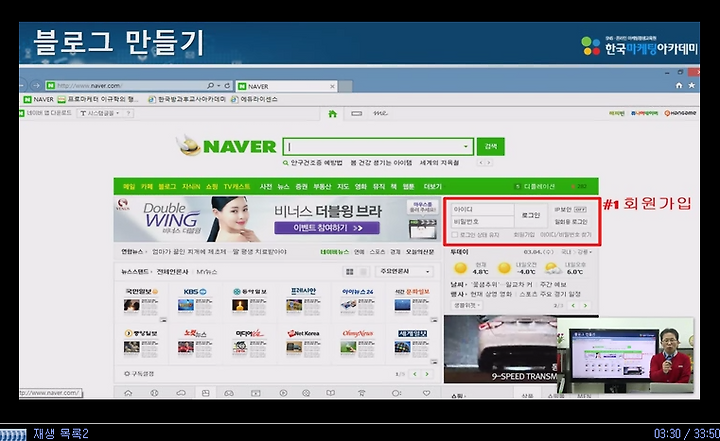The width and height of the screenshot is (720, 441).
Task: Click the refresh icon in address bar
Action: point(227,86)
